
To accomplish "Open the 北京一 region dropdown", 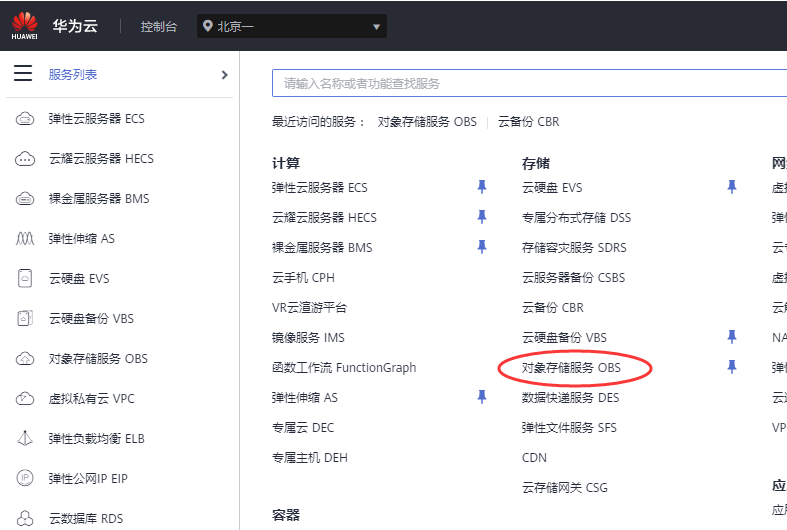I will coord(292,26).
